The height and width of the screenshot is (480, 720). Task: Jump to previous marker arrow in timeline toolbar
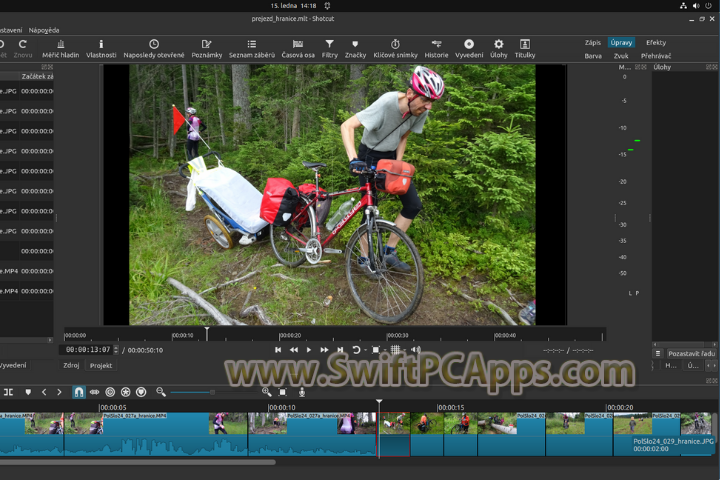click(x=44, y=392)
